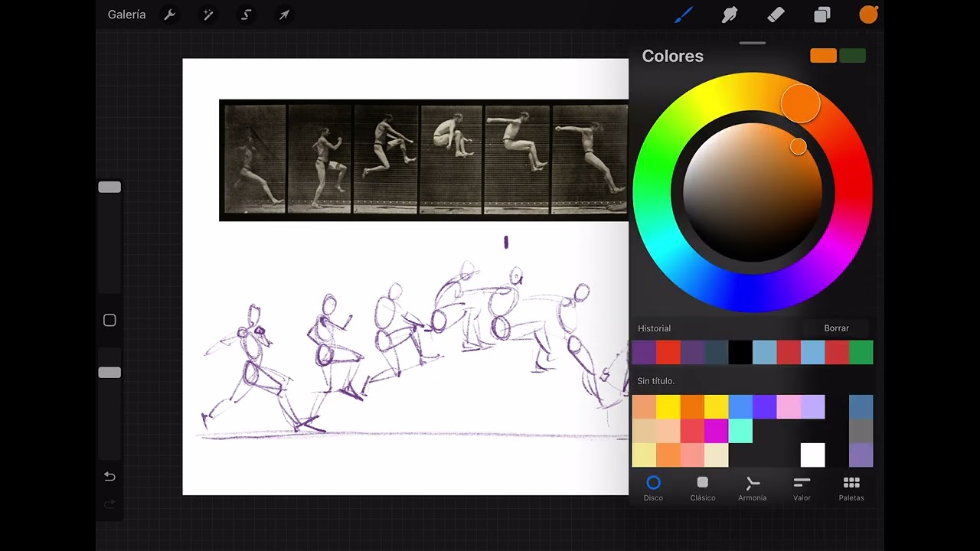The width and height of the screenshot is (980, 551).
Task: Pick dark slate color from history
Action: [716, 352]
